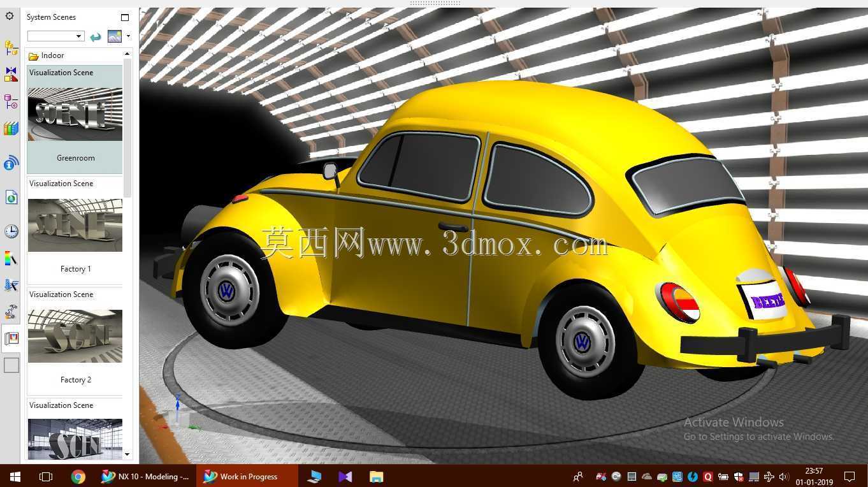The image size is (868, 487).
Task: Open Windows Task View
Action: point(45,476)
